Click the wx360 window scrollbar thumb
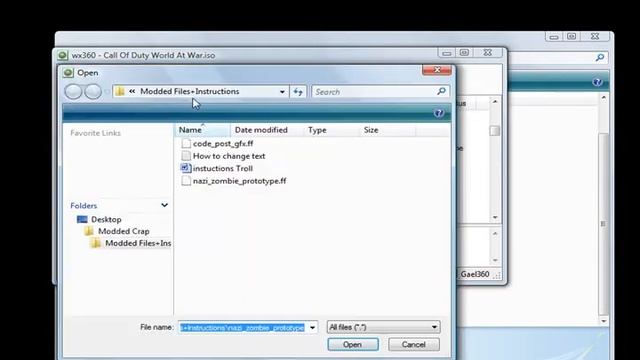Image resolution: width=640 pixels, height=360 pixels. pyautogui.click(x=495, y=131)
